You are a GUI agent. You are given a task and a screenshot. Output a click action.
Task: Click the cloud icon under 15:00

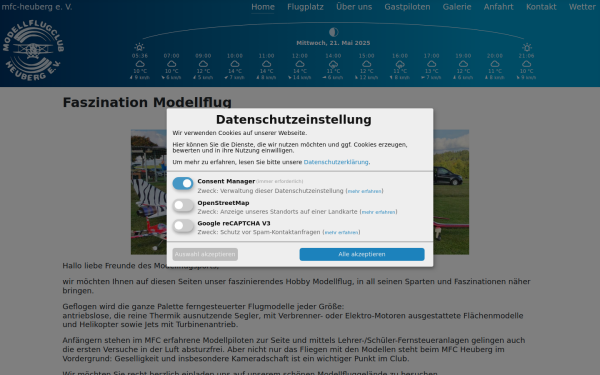click(367, 64)
